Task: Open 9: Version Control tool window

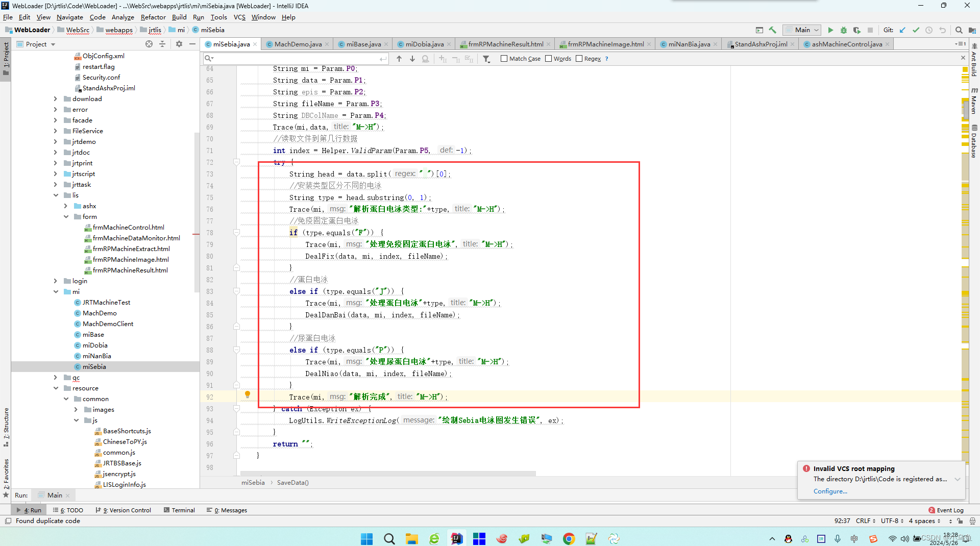Action: point(123,510)
